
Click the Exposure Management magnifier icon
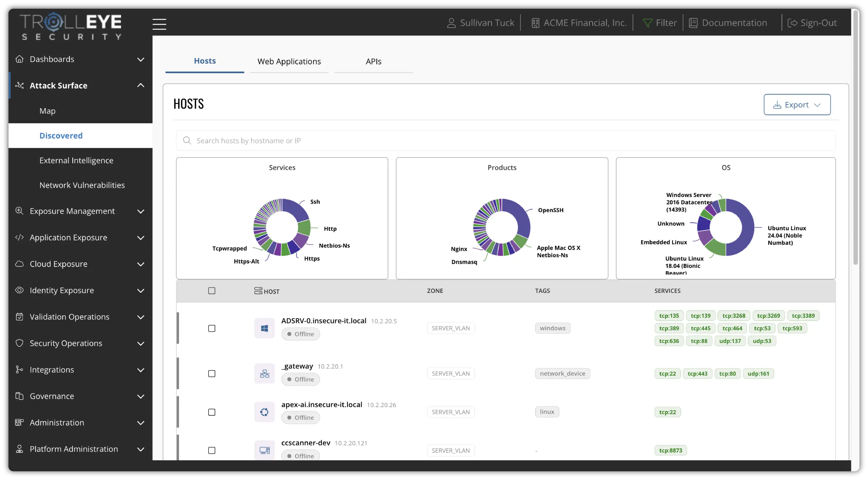[x=20, y=211]
